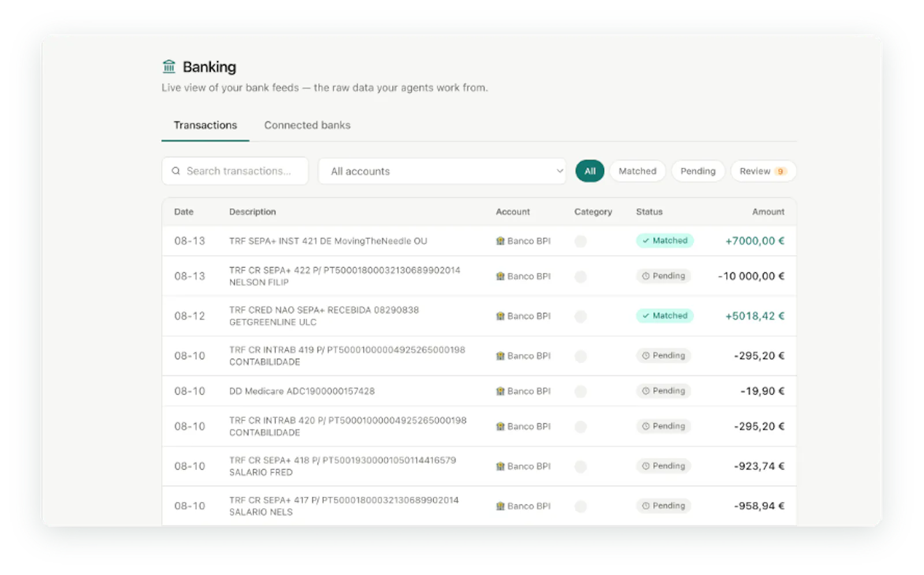
Task: Select the -19,90 € amount
Action: point(762,391)
